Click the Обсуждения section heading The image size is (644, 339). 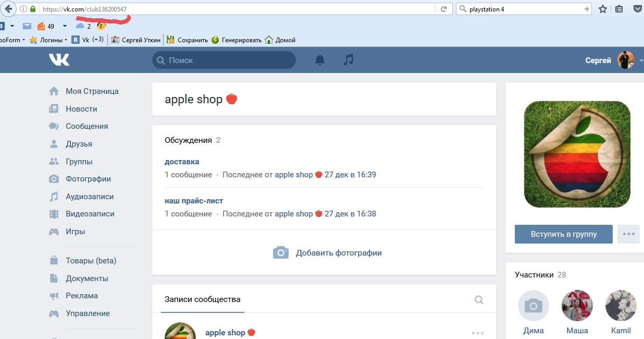click(x=188, y=140)
